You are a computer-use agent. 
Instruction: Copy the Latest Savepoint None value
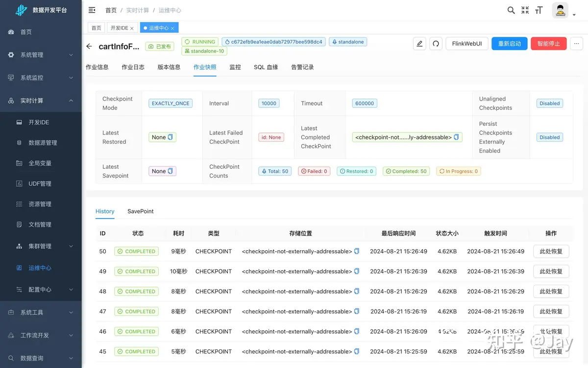pyautogui.click(x=171, y=171)
